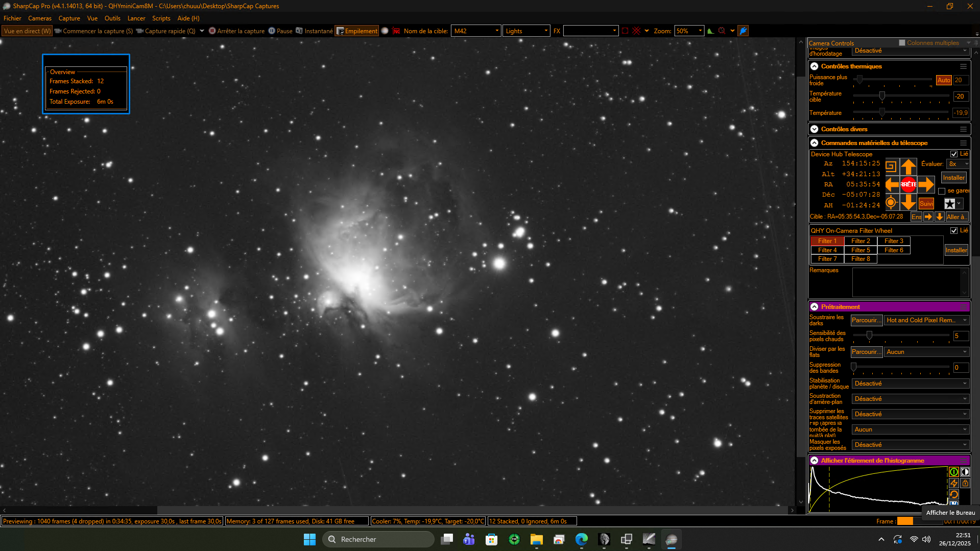
Task: Open the Outils menu
Action: (x=112, y=18)
